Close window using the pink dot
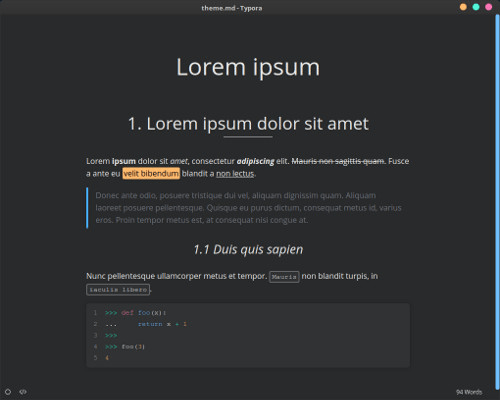Viewport: 500px width, 400px height. click(x=488, y=7)
